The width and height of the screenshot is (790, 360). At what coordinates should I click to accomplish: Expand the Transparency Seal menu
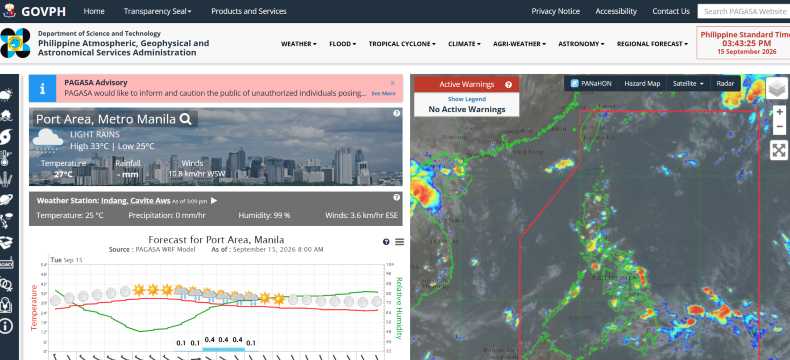(x=158, y=11)
